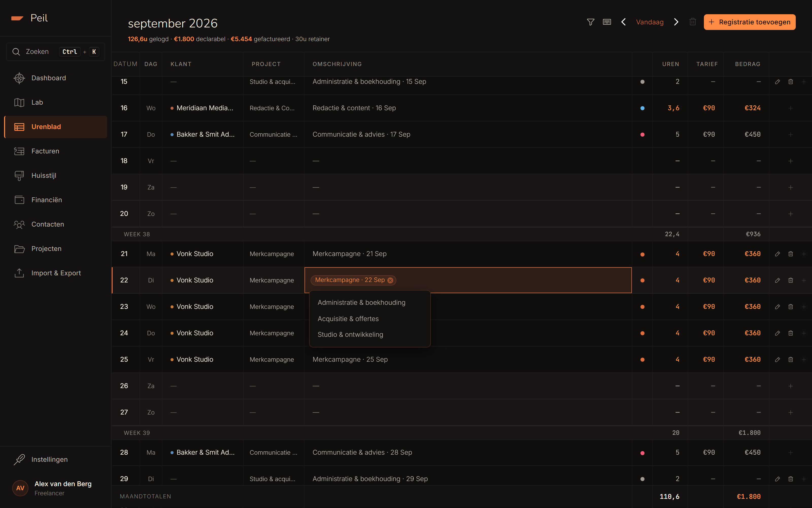Go to next month arrow
This screenshot has height=508, width=812.
point(676,22)
